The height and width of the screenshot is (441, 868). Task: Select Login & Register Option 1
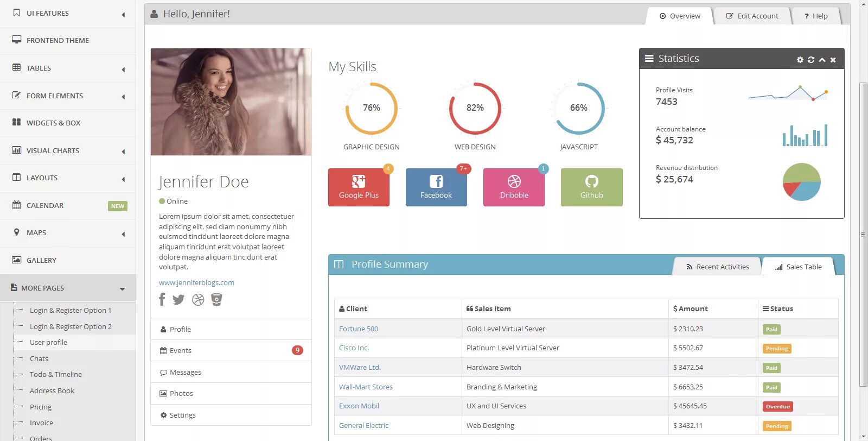point(71,310)
